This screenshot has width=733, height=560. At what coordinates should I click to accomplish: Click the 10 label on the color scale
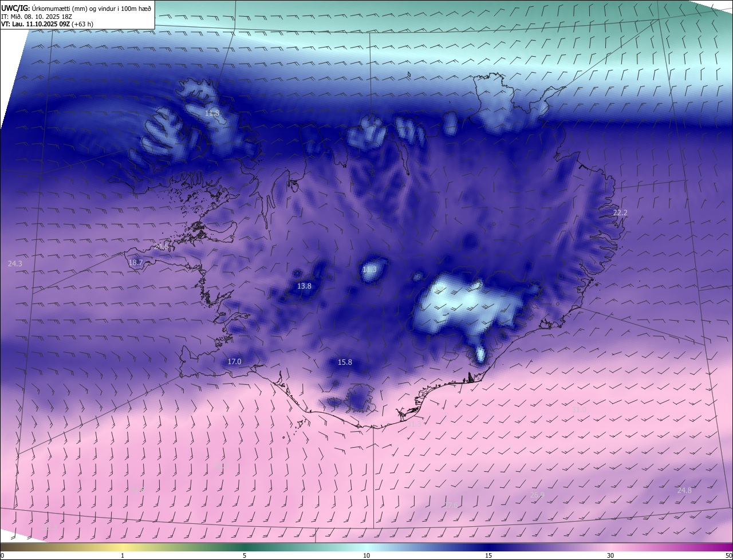coord(366,555)
